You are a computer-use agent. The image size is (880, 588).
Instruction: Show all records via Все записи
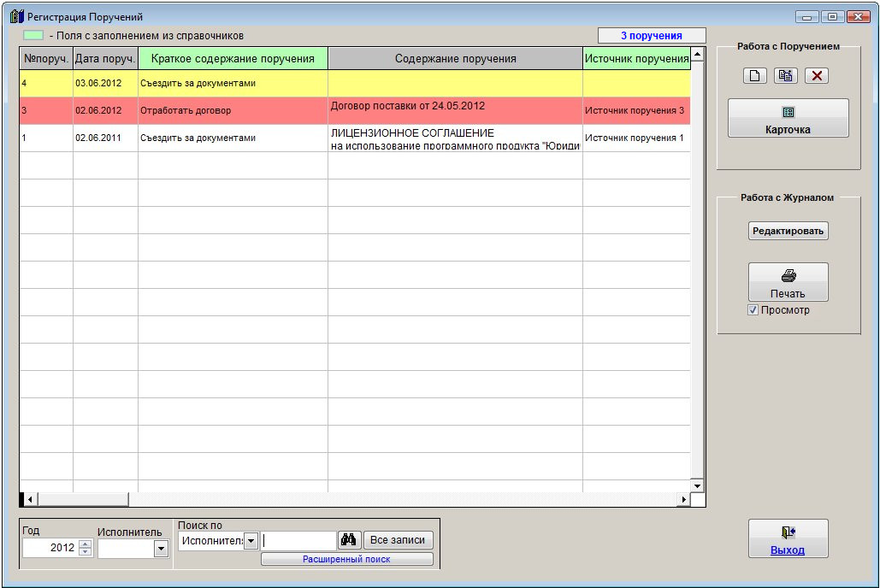pos(398,540)
